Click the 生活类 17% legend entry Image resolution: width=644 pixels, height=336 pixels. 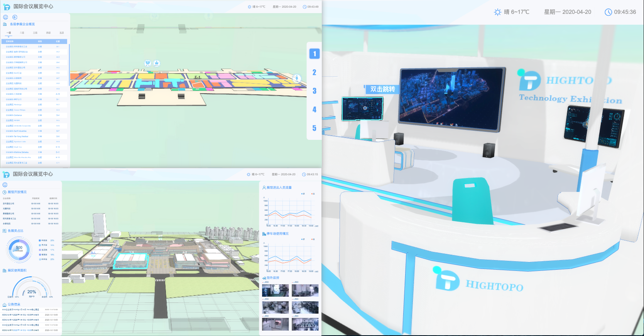47,250
